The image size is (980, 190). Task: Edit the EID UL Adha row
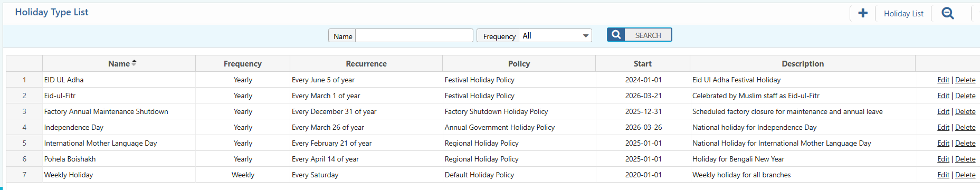point(943,80)
